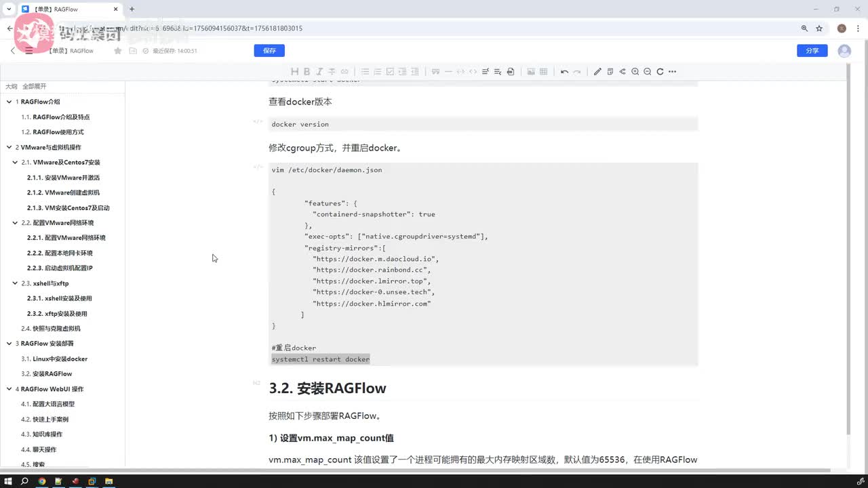Jump to 2.1.2 VMware创建虚拟机
Viewport: 868px width, 488px height.
point(63,192)
